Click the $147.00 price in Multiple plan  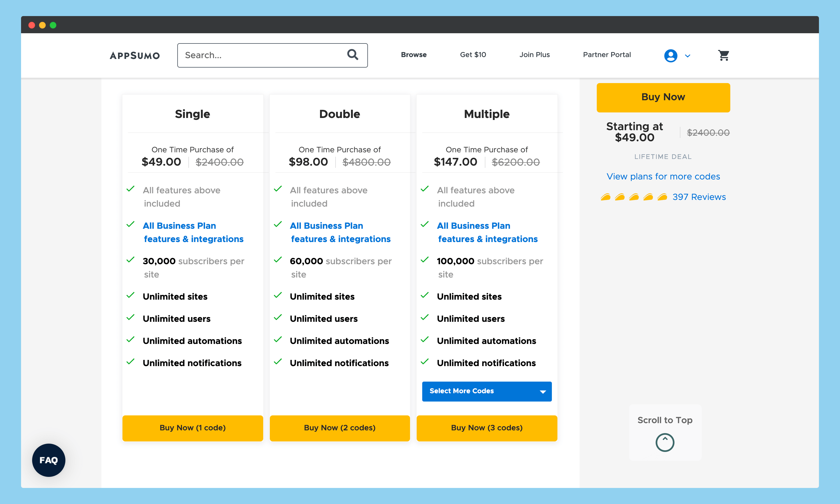[x=455, y=162]
